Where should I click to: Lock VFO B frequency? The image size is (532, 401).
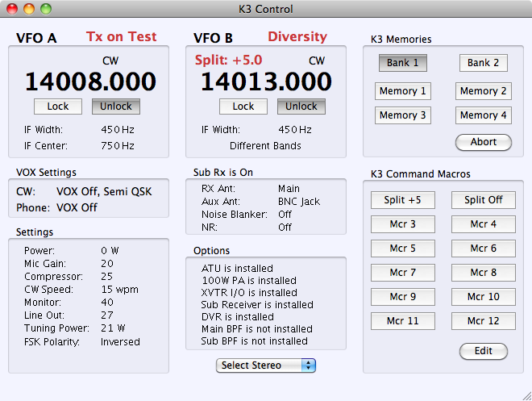tap(243, 107)
